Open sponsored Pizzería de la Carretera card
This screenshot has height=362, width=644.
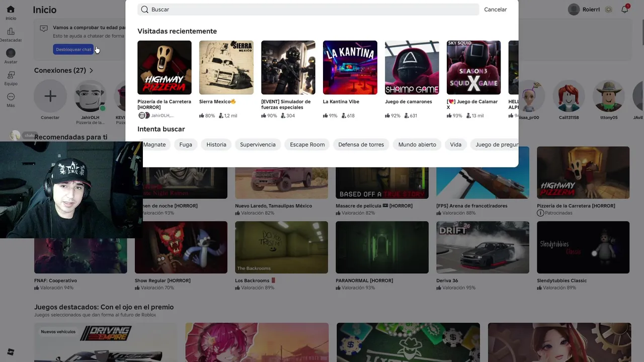point(583,181)
